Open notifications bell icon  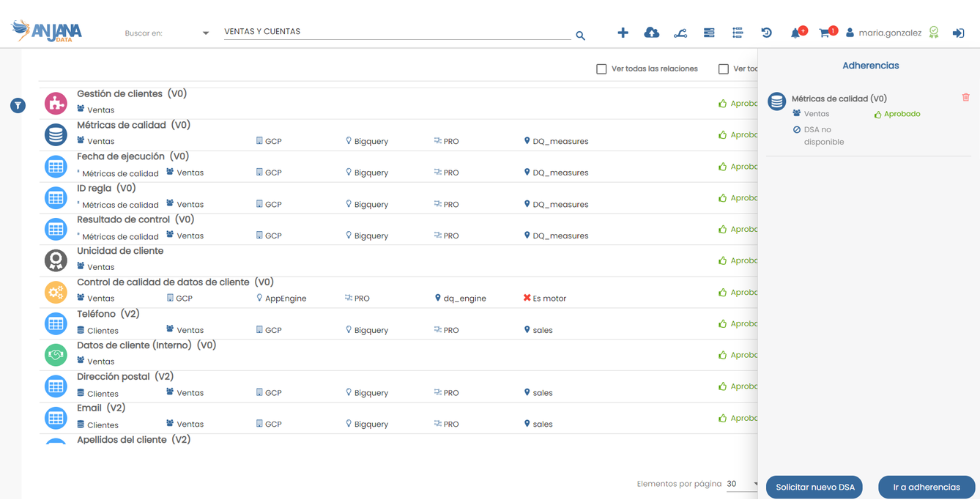click(796, 33)
